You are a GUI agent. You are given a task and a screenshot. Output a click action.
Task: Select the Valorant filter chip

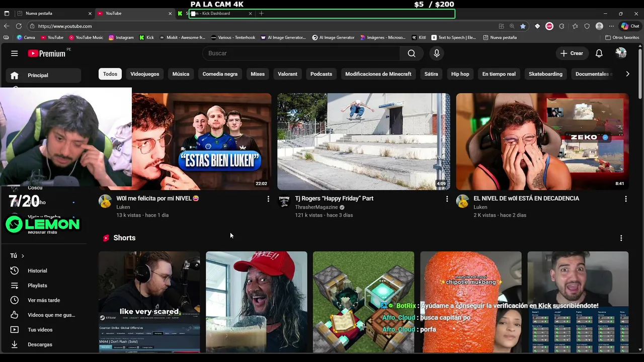click(x=287, y=74)
